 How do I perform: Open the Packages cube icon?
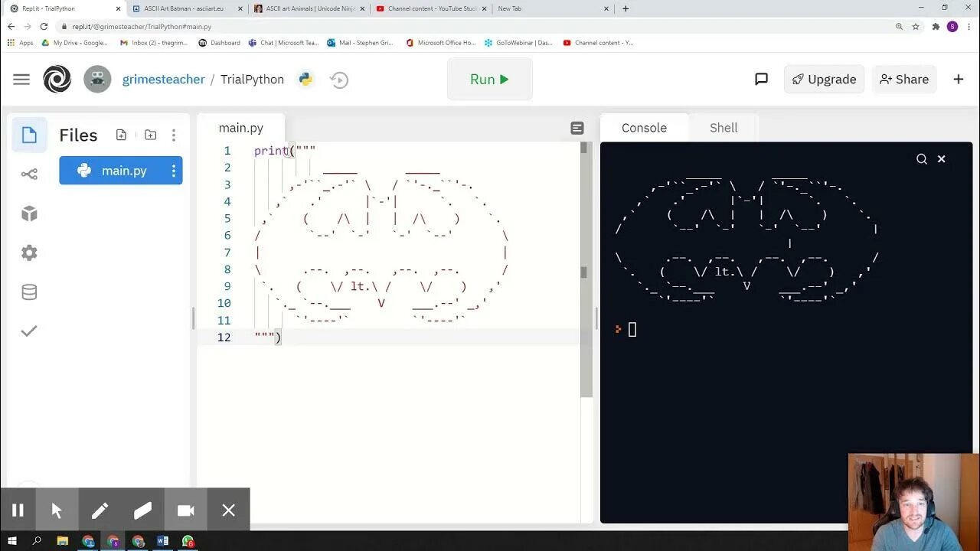[x=29, y=214]
